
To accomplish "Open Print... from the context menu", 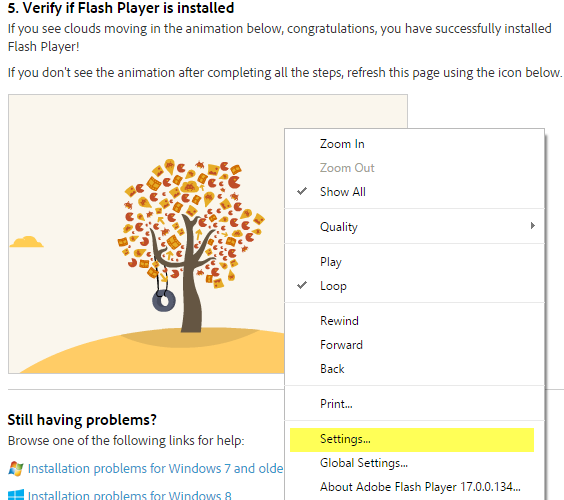I will click(x=414, y=404).
